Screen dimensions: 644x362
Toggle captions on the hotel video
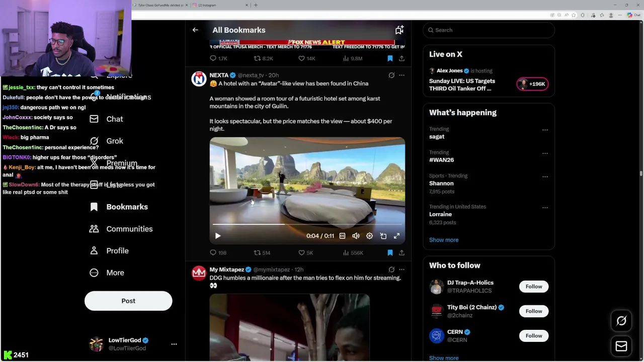tap(342, 236)
